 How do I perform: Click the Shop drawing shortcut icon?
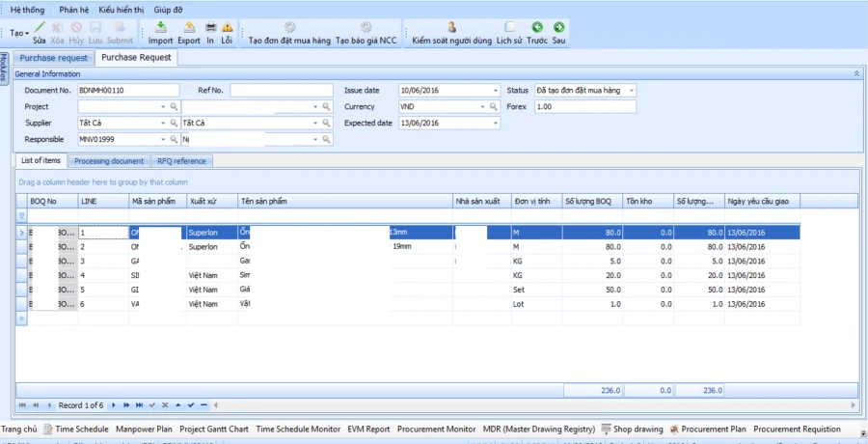tap(607, 429)
